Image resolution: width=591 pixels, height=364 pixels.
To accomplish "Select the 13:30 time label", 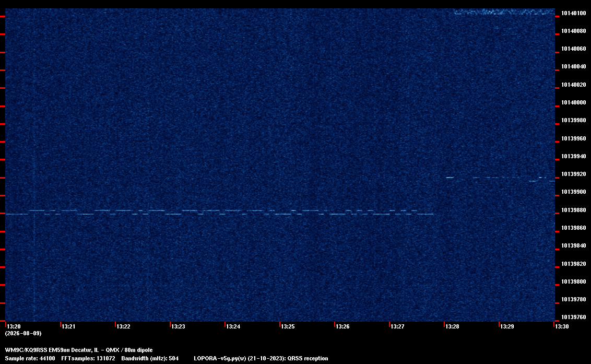I will [562, 326].
